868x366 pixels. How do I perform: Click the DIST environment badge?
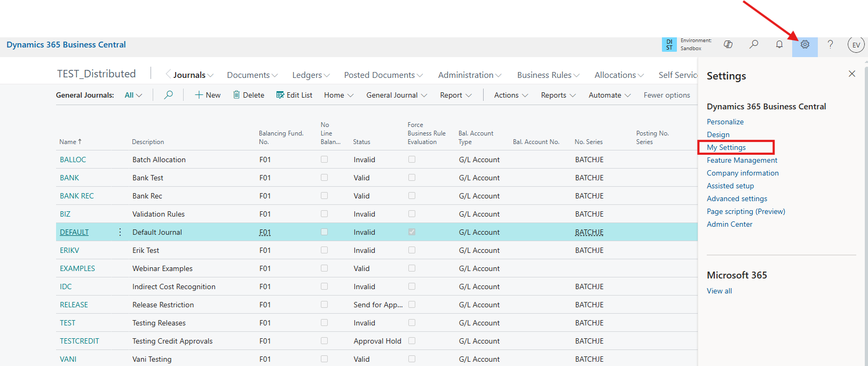[x=669, y=45]
